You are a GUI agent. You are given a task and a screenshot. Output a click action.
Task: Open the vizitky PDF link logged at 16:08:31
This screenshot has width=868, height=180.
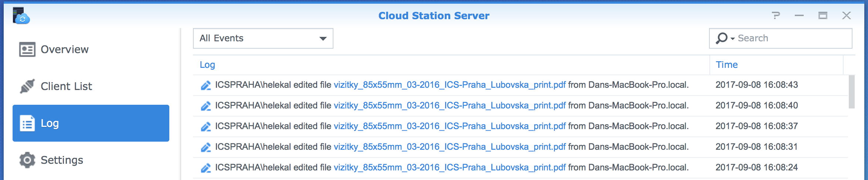tap(450, 147)
